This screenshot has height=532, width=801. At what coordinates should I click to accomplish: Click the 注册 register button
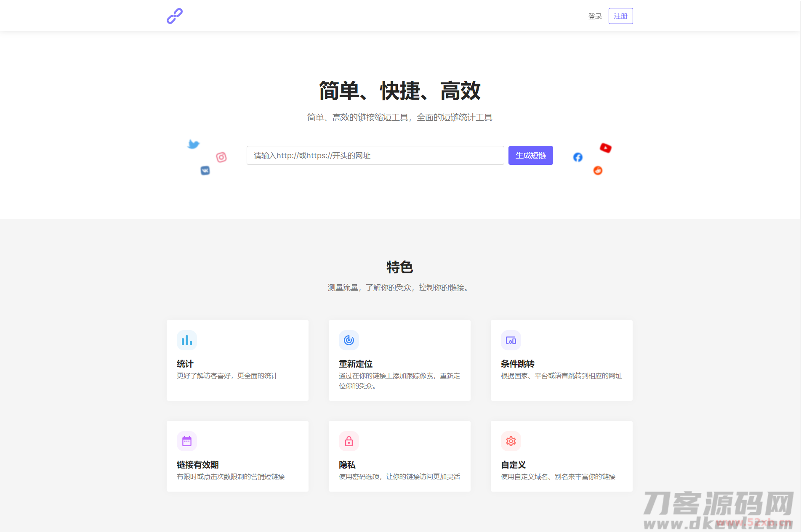pyautogui.click(x=620, y=16)
